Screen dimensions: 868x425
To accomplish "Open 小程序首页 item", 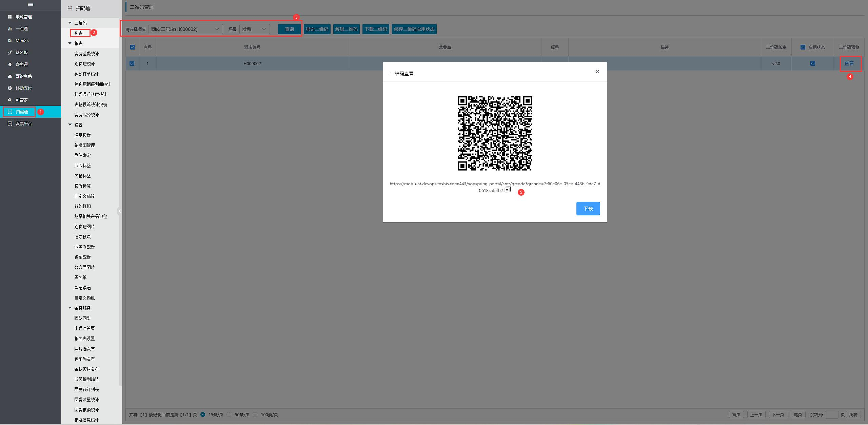I will [84, 328].
